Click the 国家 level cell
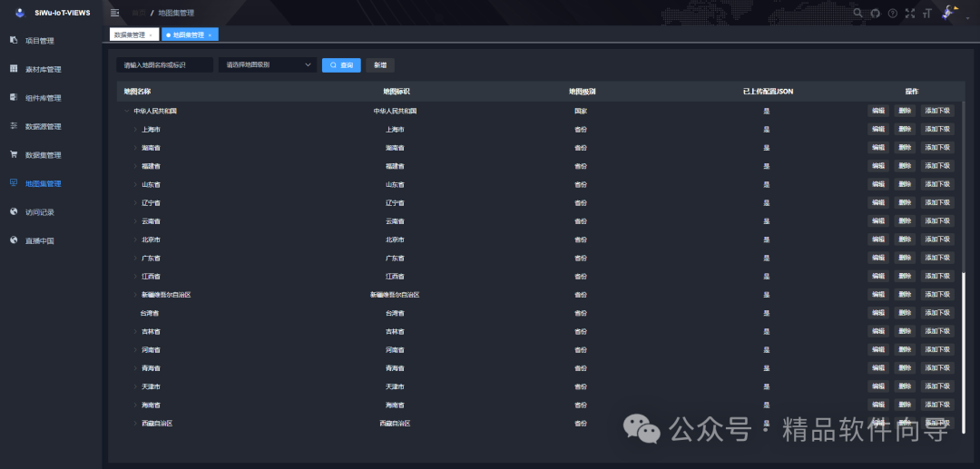 coord(581,112)
